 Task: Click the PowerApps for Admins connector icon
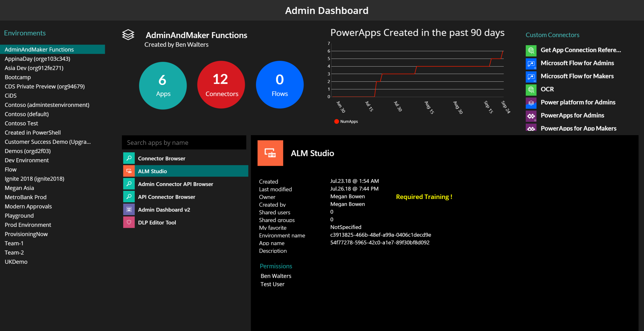tap(531, 116)
